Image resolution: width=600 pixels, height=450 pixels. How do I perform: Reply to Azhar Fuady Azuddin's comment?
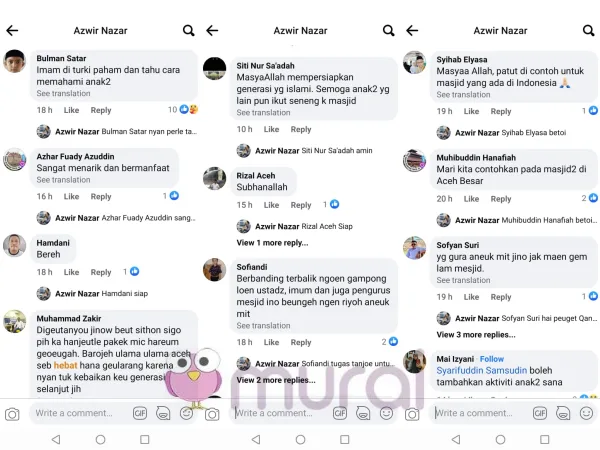101,196
